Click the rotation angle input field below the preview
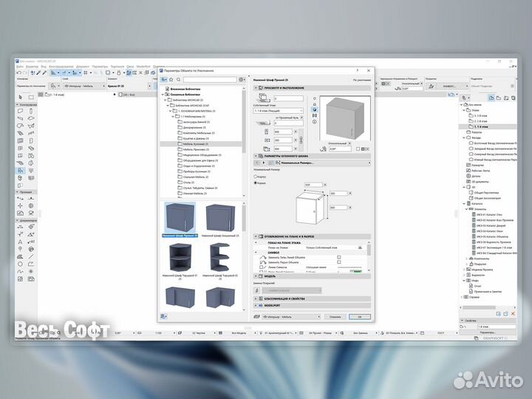 (x=341, y=149)
